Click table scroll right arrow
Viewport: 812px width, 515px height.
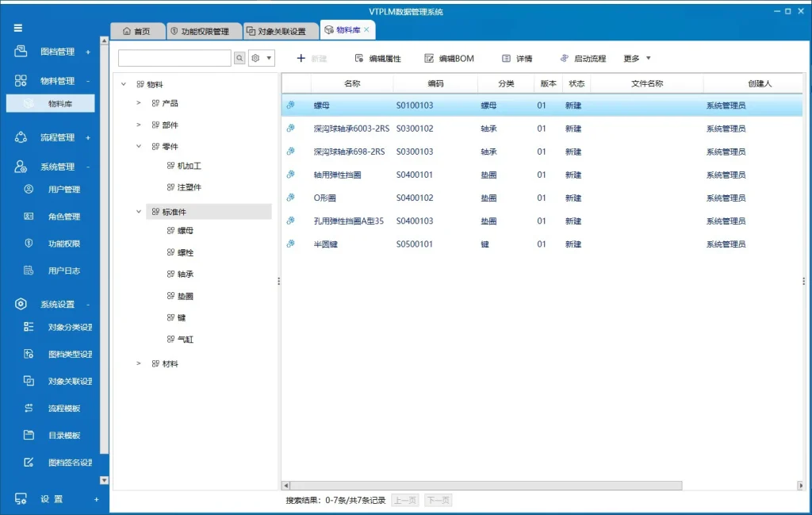[800, 486]
